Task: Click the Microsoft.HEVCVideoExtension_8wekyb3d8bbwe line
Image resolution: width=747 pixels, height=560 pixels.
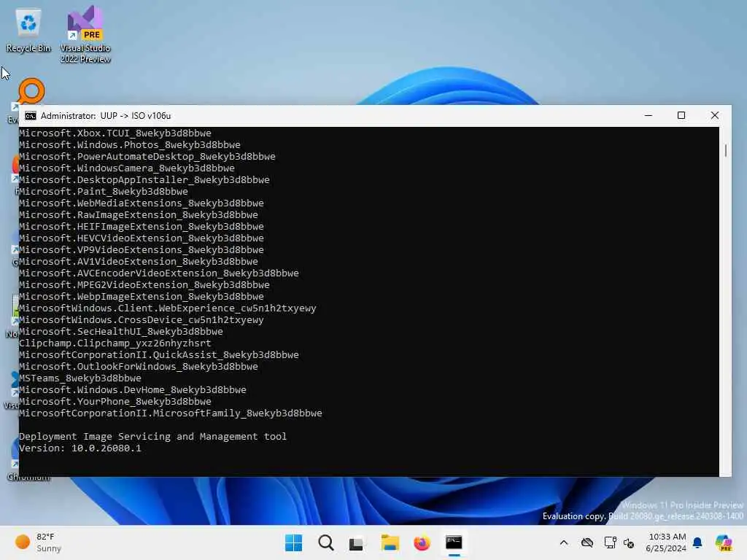Action: tap(142, 238)
